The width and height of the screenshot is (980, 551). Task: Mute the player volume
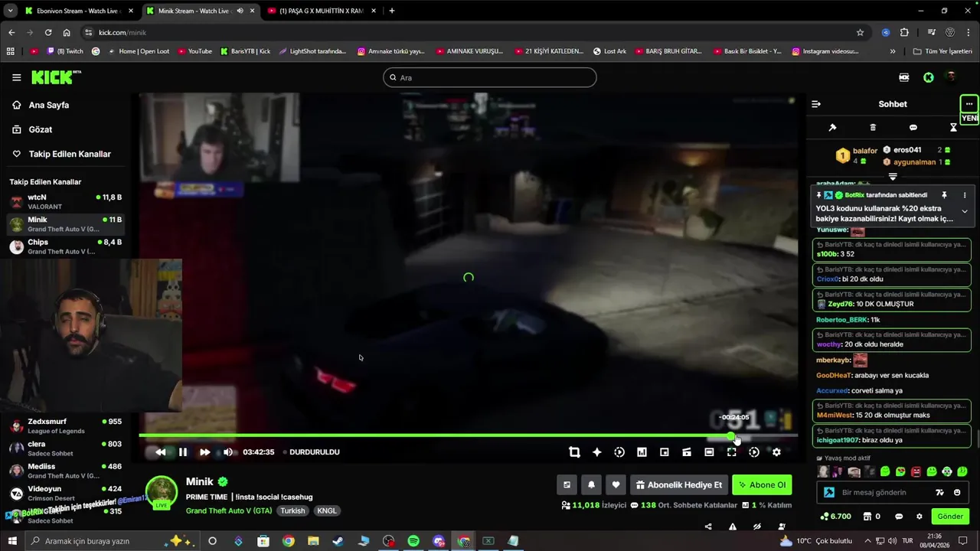click(227, 452)
